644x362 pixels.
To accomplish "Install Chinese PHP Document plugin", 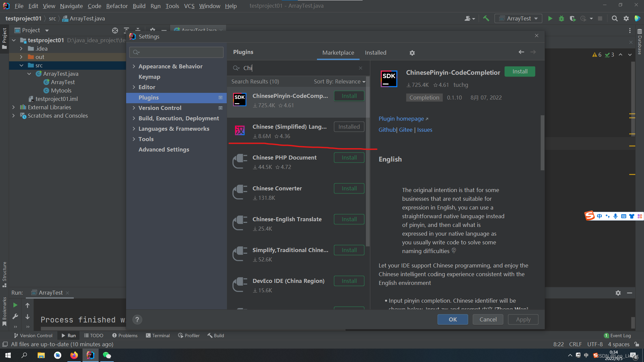I will (x=349, y=158).
